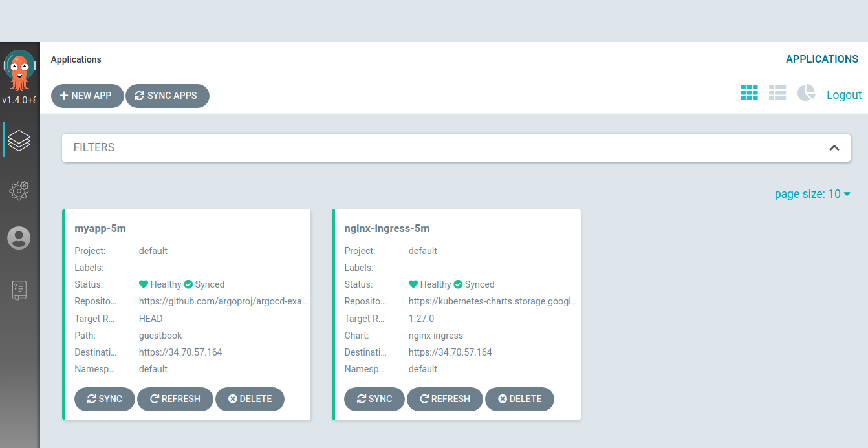Sync the myapp-5m application
868x448 pixels.
pos(105,399)
